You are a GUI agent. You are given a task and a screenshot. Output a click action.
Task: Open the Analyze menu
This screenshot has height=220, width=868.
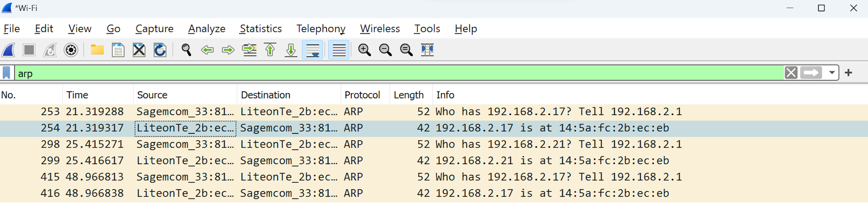207,29
